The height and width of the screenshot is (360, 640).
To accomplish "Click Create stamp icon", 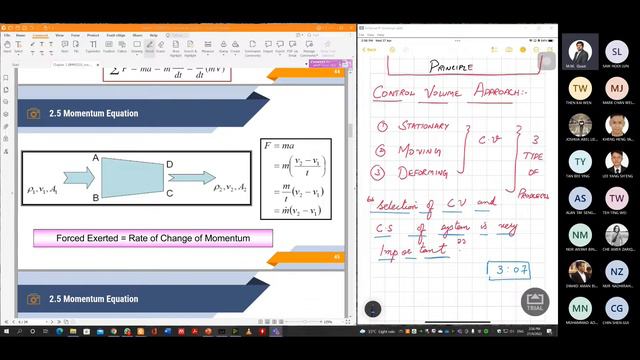I will (x=236, y=46).
